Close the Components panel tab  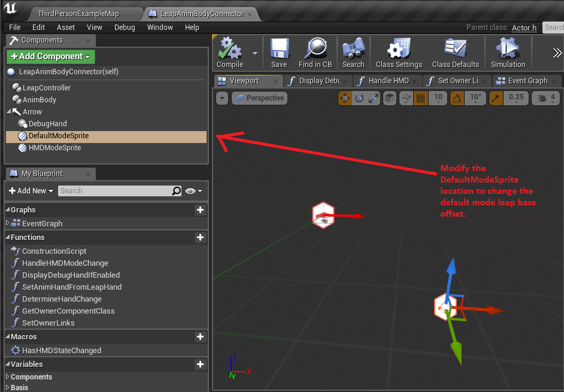88,41
